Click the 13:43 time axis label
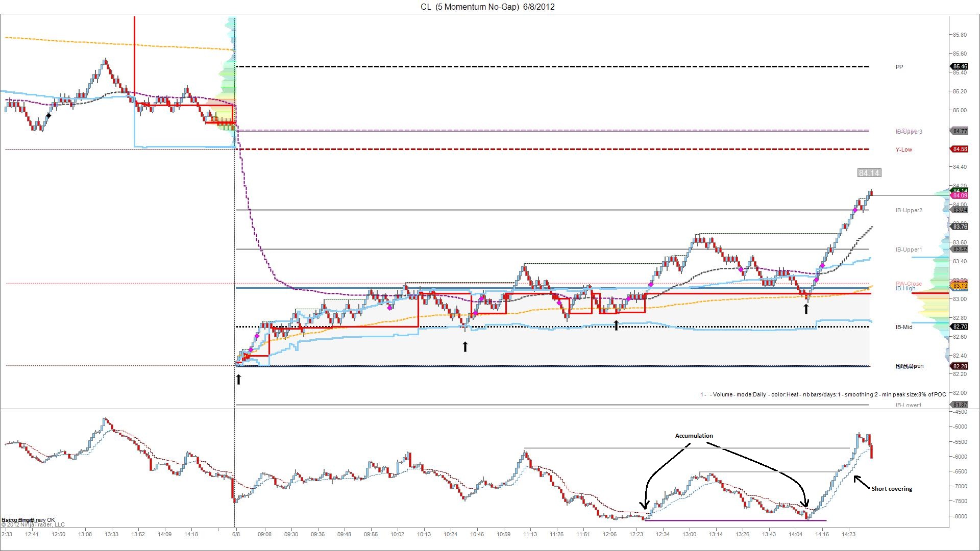Image resolution: width=980 pixels, height=551 pixels. (769, 534)
